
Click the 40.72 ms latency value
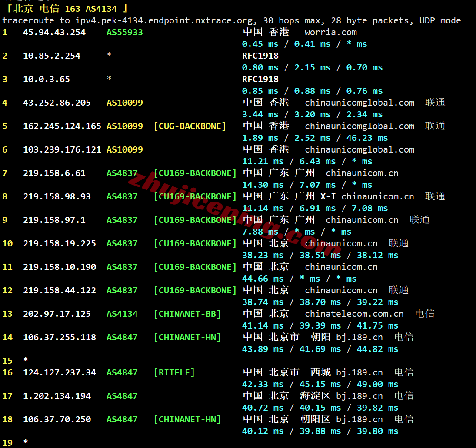tap(263, 408)
